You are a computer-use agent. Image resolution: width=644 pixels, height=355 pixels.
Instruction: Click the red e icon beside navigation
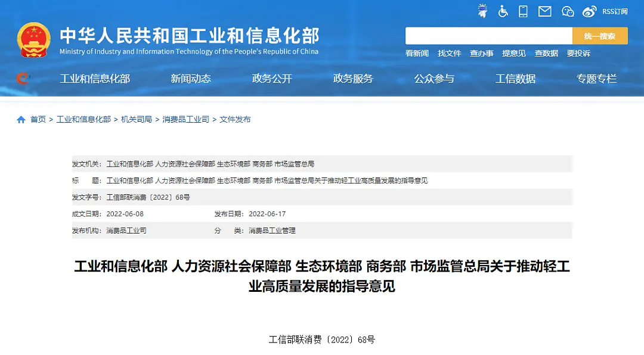pos(23,78)
